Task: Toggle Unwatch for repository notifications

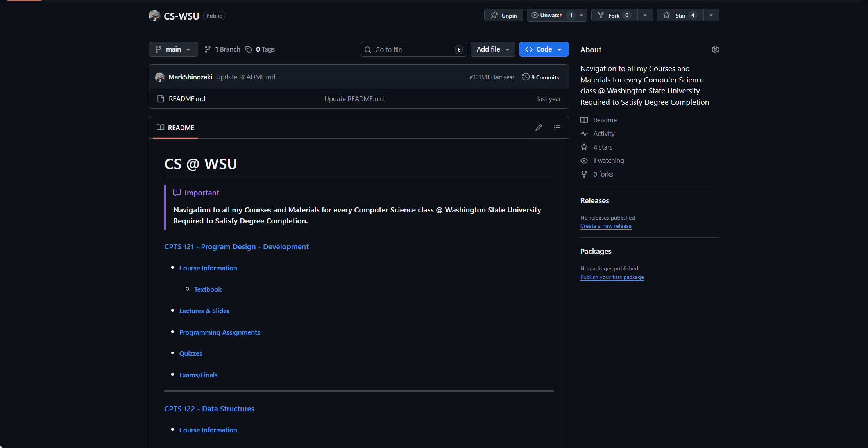Action: coord(551,16)
